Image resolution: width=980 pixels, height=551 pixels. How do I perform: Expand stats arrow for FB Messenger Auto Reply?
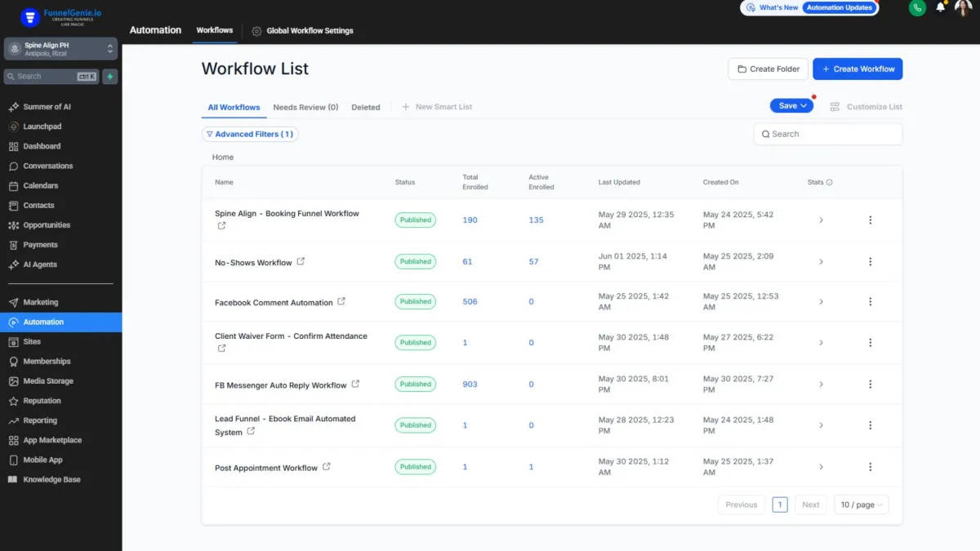(821, 384)
